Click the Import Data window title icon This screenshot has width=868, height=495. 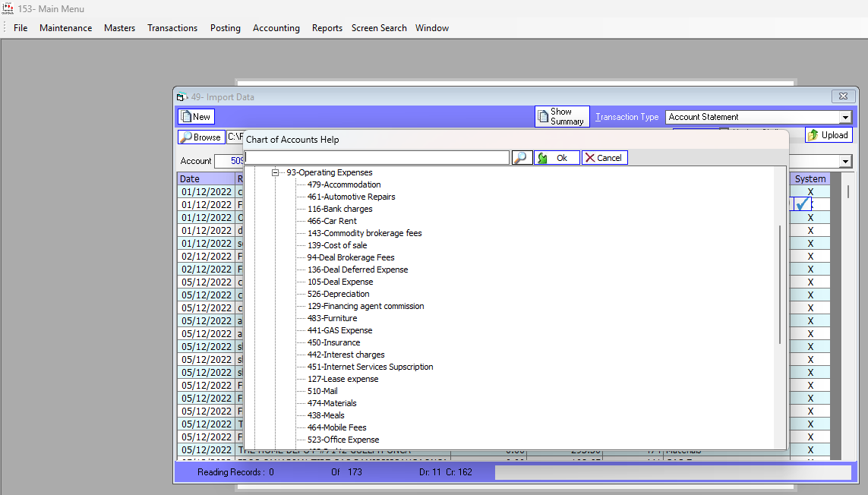(182, 97)
